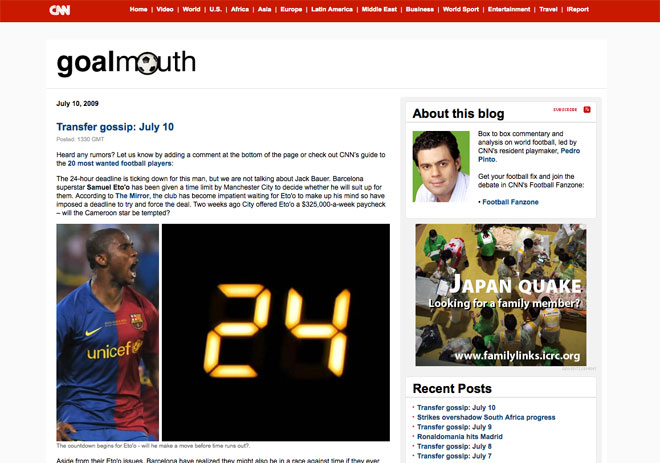Image resolution: width=660 pixels, height=463 pixels.
Task: Open recent post 'Transfer gossip: July 10'
Action: click(456, 407)
